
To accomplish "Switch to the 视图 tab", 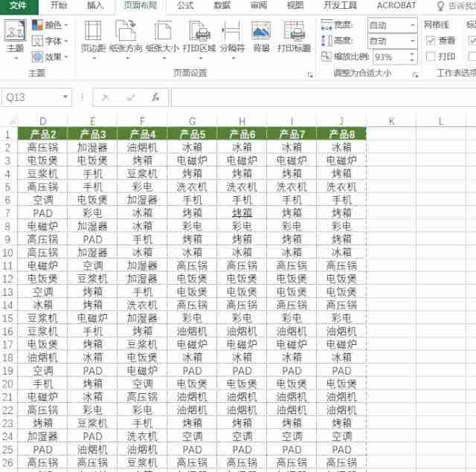I will tap(295, 5).
